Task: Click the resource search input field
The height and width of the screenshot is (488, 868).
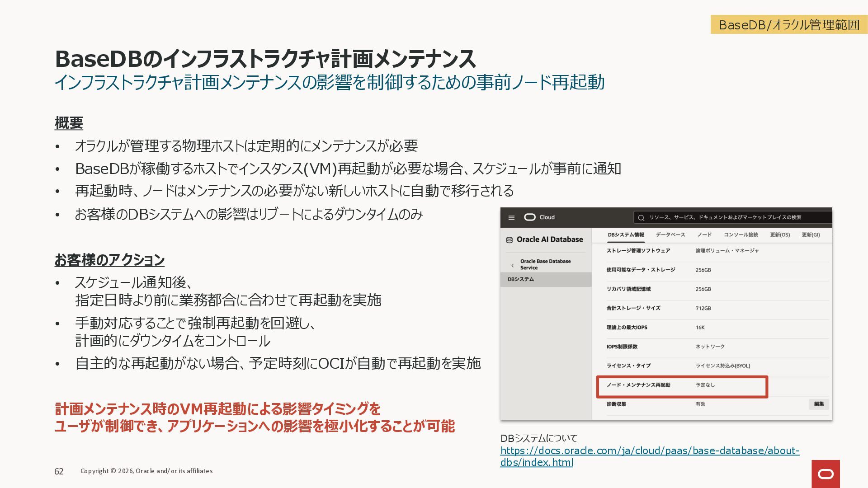Action: pyautogui.click(x=732, y=218)
